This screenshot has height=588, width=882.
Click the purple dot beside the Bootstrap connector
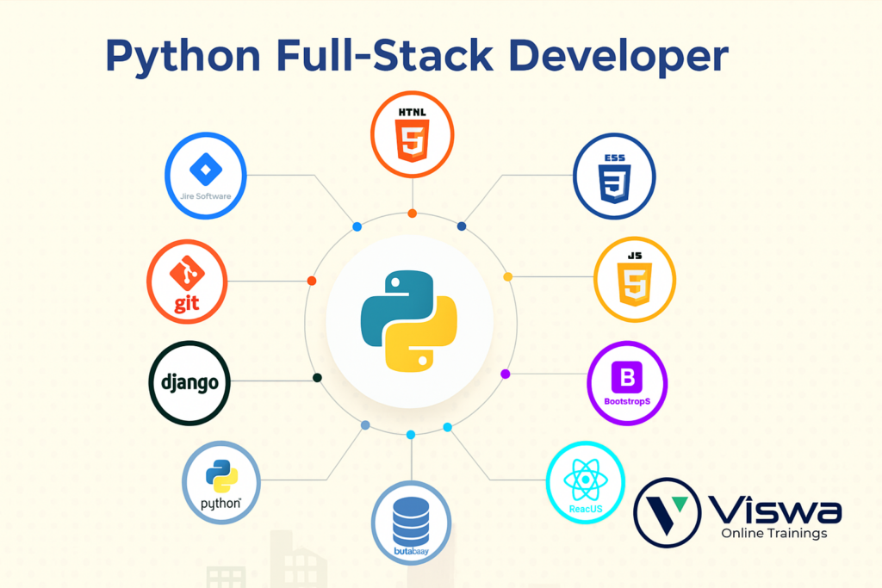click(506, 374)
